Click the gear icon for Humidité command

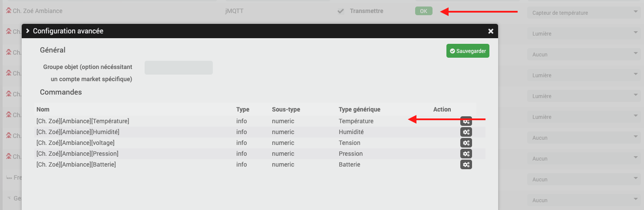(466, 132)
